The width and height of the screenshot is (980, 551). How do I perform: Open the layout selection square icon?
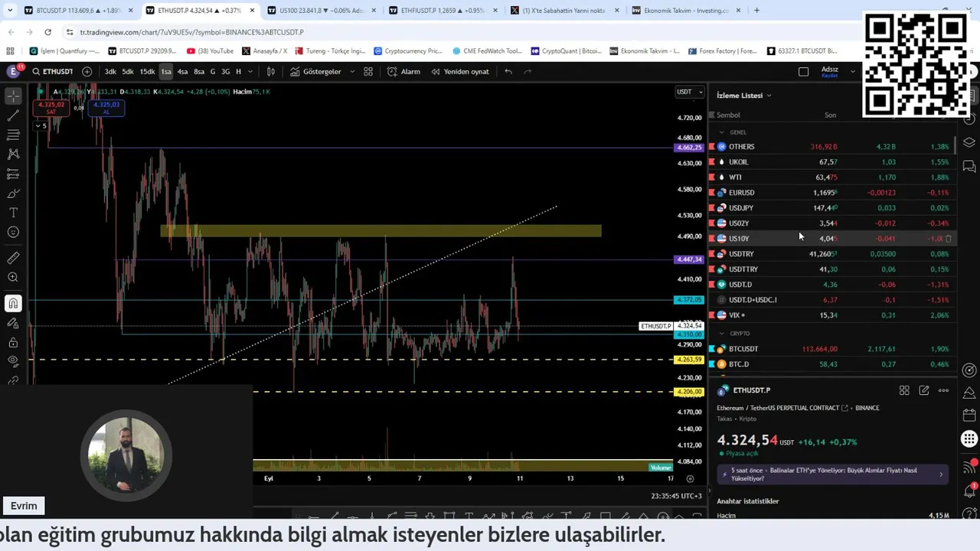click(803, 71)
